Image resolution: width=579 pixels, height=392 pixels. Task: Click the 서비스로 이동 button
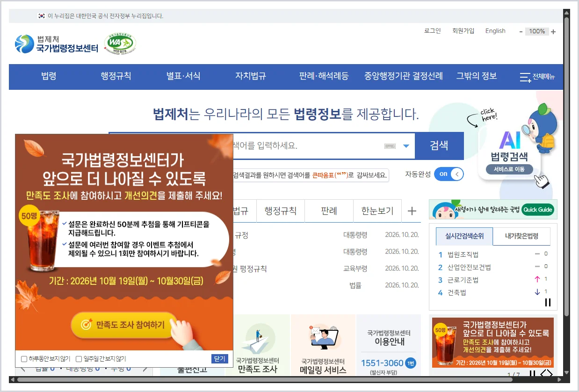pos(509,169)
